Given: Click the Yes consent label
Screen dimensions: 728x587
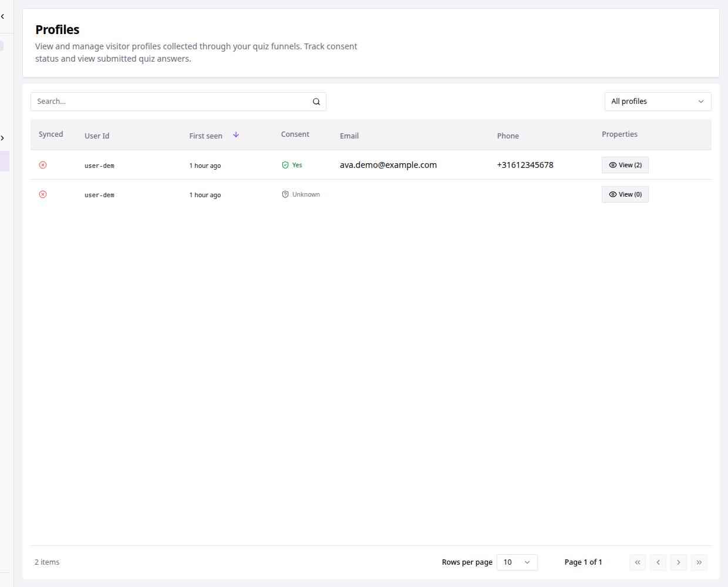Looking at the screenshot, I should point(297,165).
